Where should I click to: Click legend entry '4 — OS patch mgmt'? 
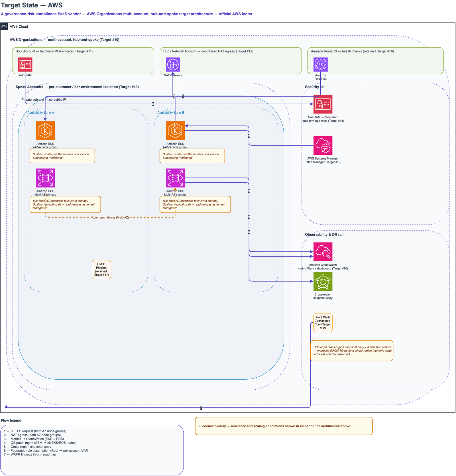(40, 443)
